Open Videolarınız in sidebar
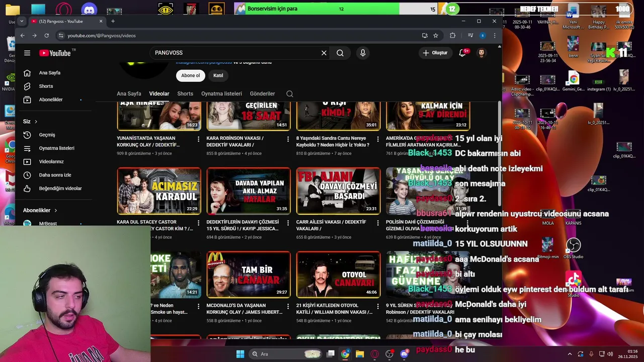644x362 pixels. [x=51, y=161]
